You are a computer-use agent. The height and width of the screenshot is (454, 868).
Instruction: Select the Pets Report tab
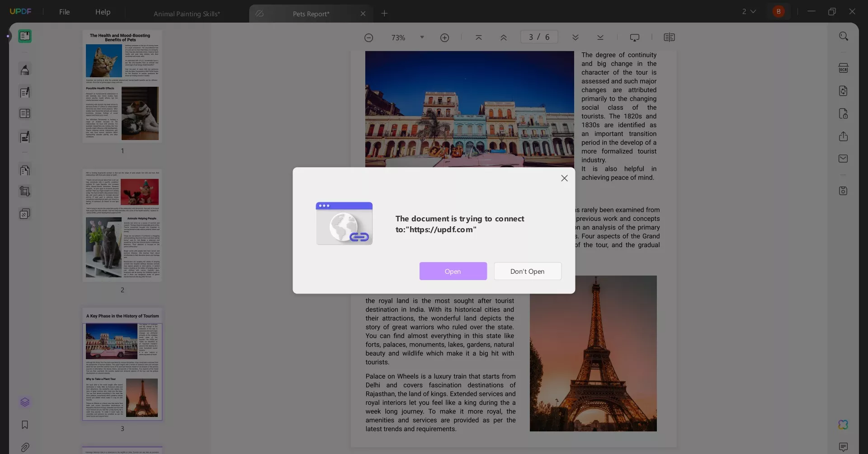(311, 14)
